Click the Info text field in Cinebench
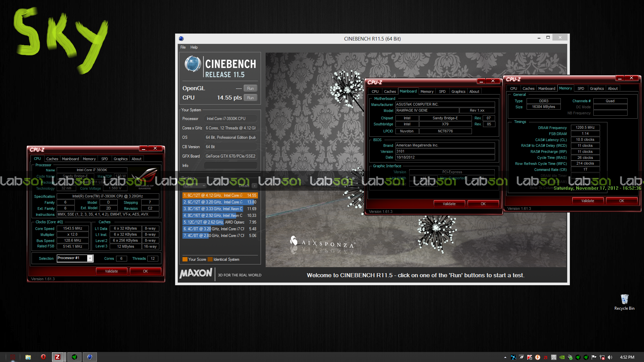 [x=231, y=166]
